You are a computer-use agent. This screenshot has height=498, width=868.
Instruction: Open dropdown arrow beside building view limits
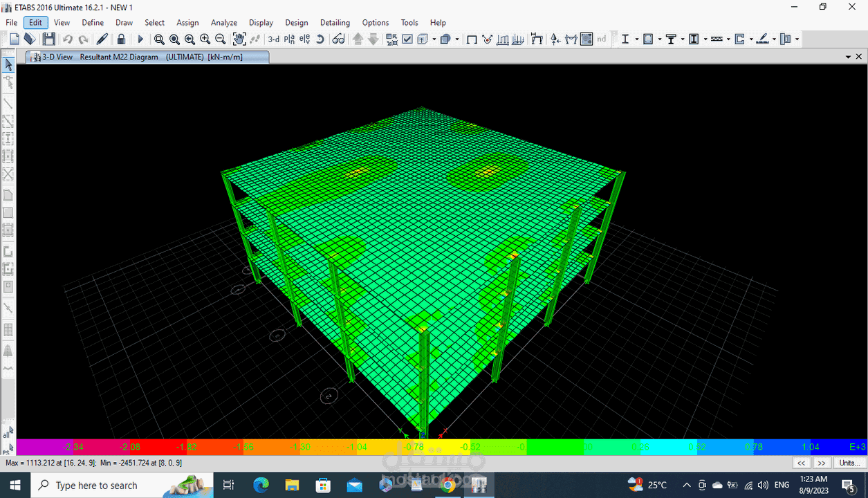tap(434, 39)
